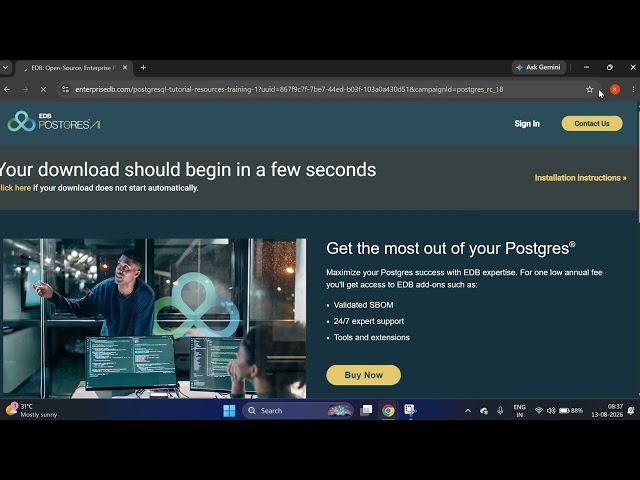Open the Chrome profile avatar

[615, 89]
